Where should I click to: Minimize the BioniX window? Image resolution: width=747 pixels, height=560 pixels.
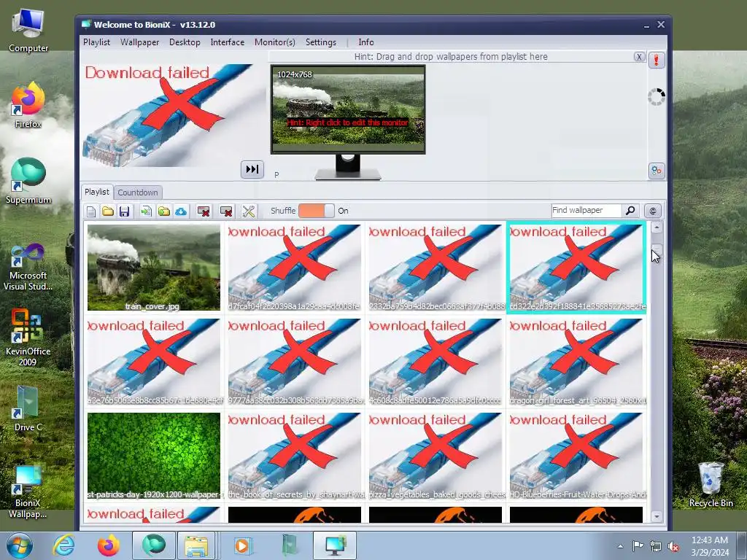coord(646,26)
